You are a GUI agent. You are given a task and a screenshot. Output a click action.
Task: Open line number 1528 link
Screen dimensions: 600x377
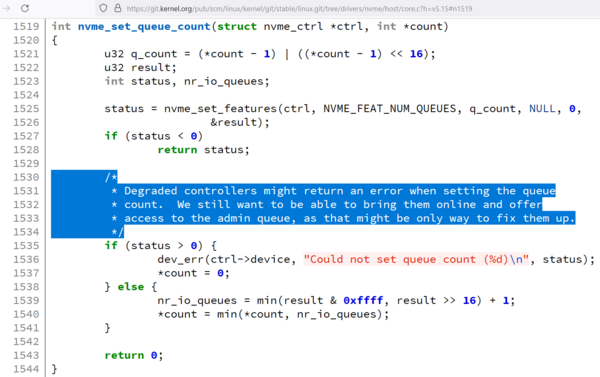pos(26,150)
